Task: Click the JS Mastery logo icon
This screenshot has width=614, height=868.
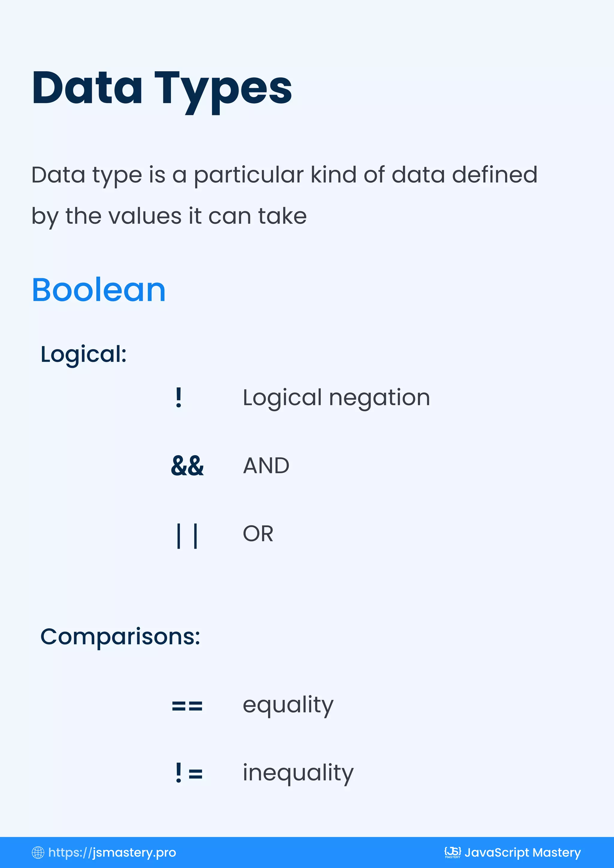Action: coord(452,852)
